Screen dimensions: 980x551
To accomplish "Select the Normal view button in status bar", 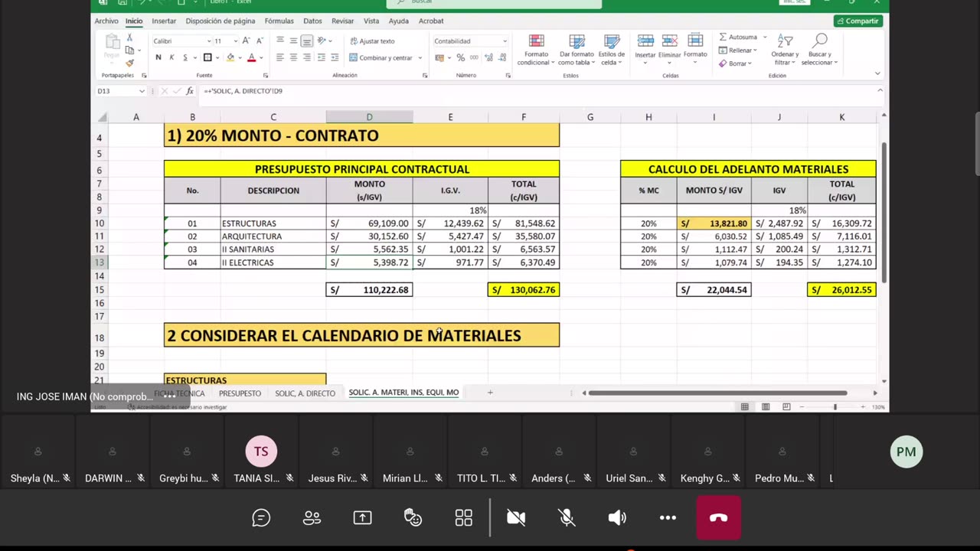I will click(x=745, y=407).
